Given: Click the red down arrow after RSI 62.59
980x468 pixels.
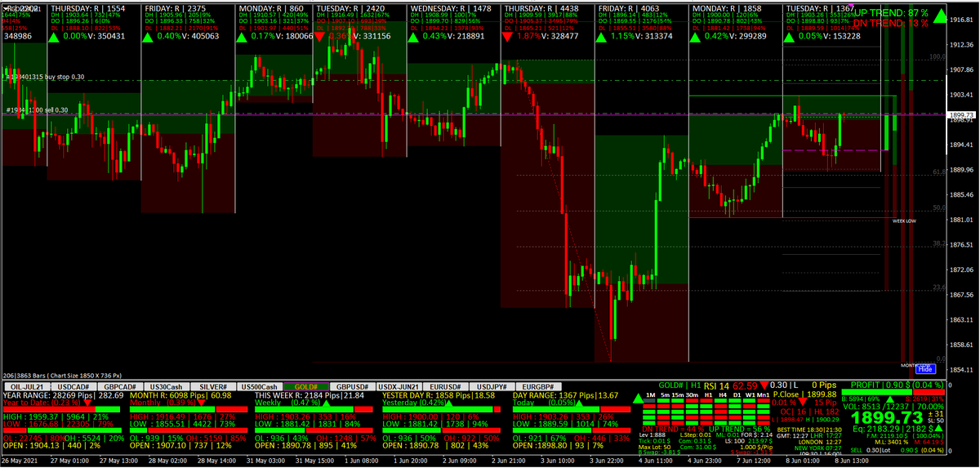Looking at the screenshot, I should point(764,386).
